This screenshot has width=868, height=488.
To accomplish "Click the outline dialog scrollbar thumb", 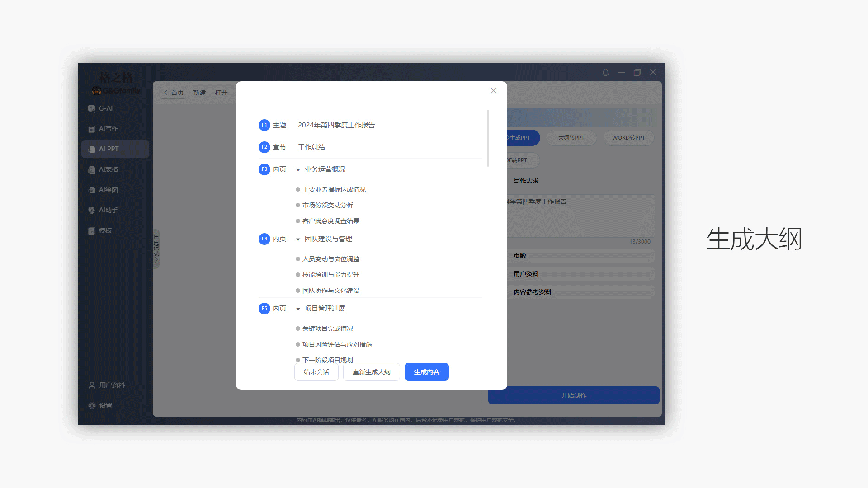I will 488,138.
